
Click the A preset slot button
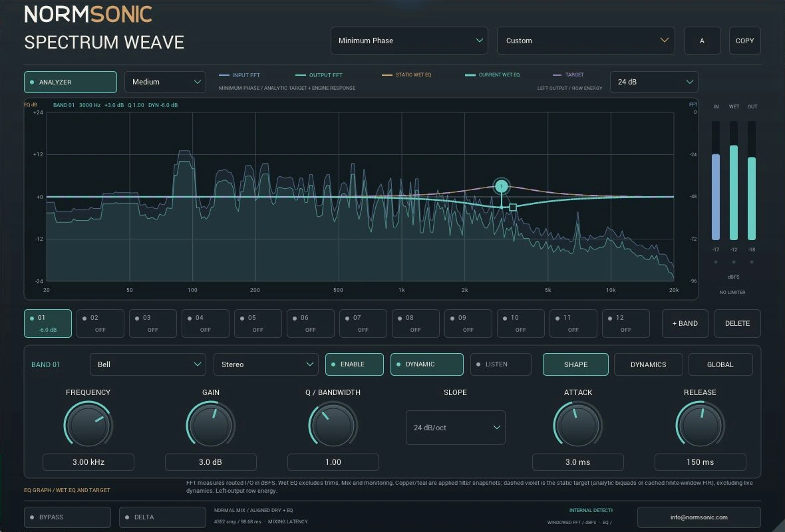point(702,41)
